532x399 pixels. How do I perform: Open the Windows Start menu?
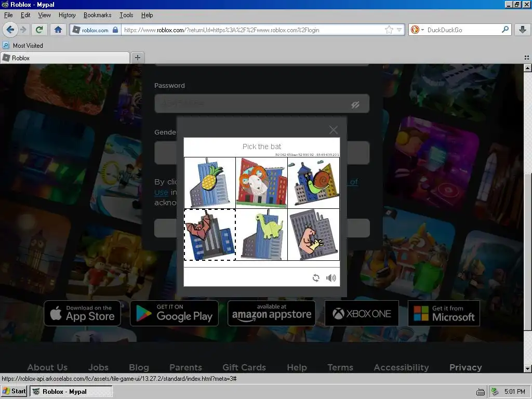[x=14, y=391]
